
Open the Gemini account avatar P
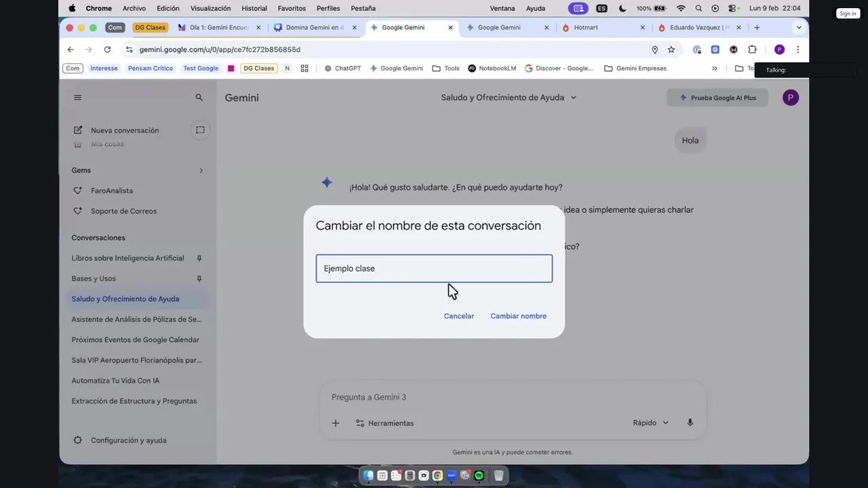[x=790, y=98]
